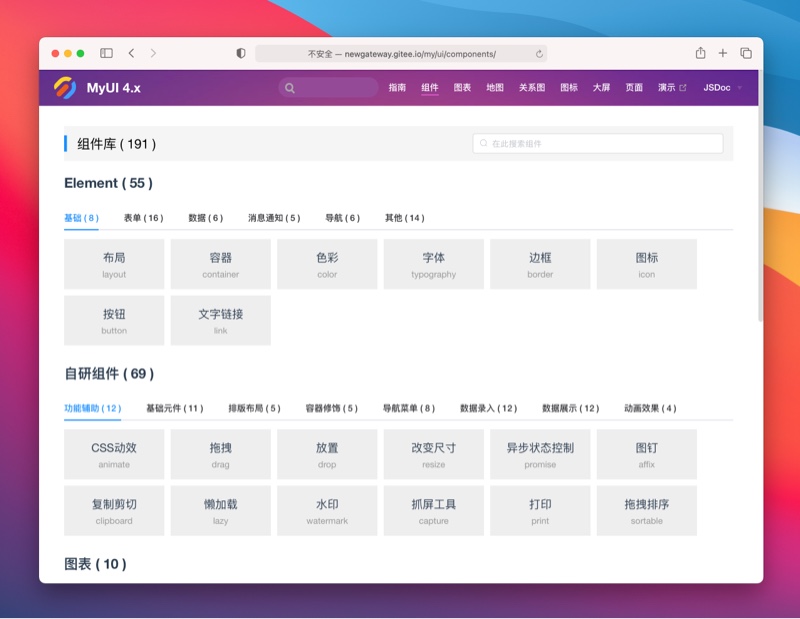This screenshot has width=800, height=619.
Task: Open the privacy shield icon
Action: point(241,53)
